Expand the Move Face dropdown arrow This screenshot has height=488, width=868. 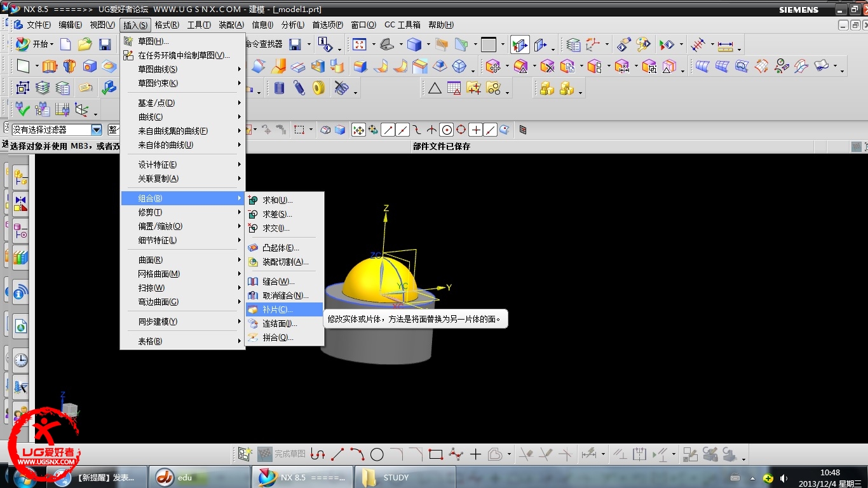point(506,67)
